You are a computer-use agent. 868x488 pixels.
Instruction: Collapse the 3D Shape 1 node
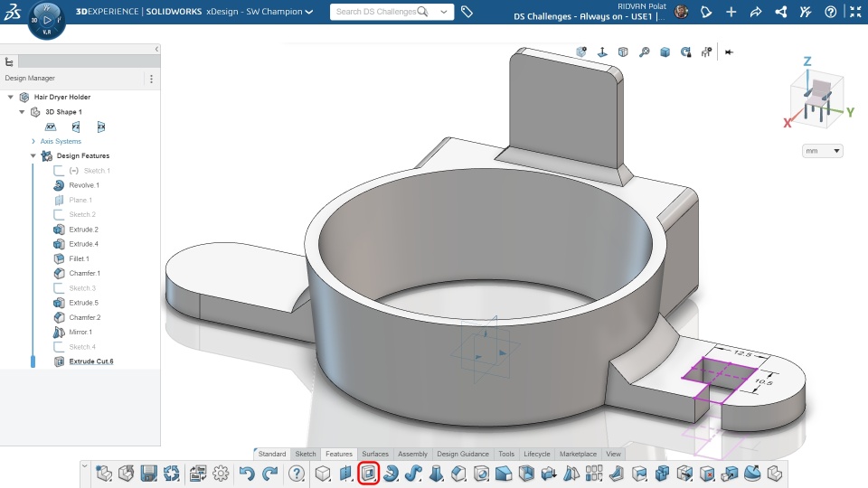coord(22,112)
